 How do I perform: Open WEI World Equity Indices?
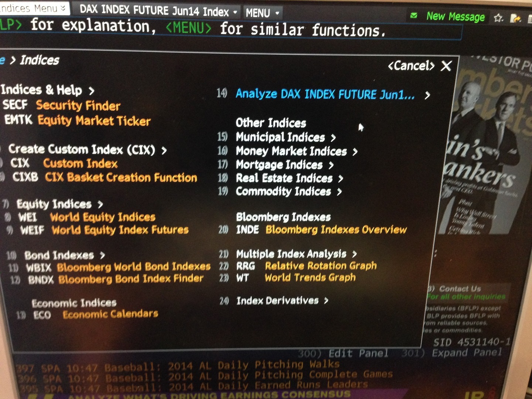click(x=87, y=217)
